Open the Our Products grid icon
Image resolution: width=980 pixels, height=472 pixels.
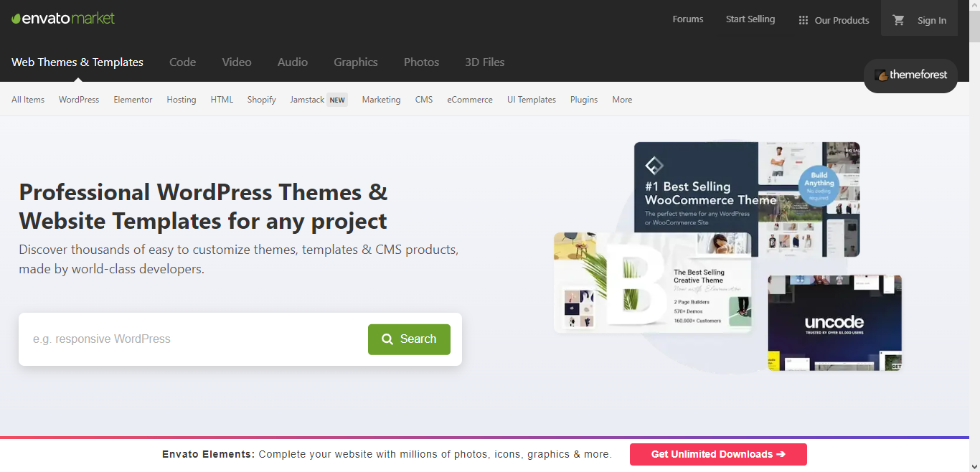(x=803, y=20)
